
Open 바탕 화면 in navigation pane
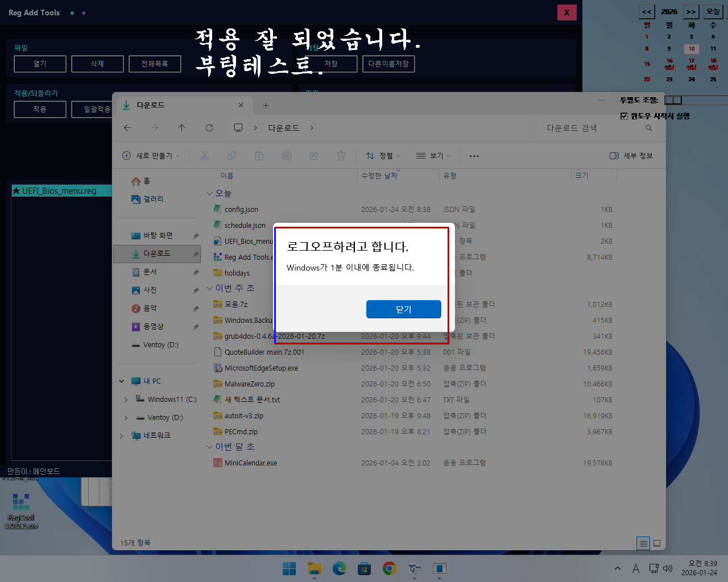(158, 235)
